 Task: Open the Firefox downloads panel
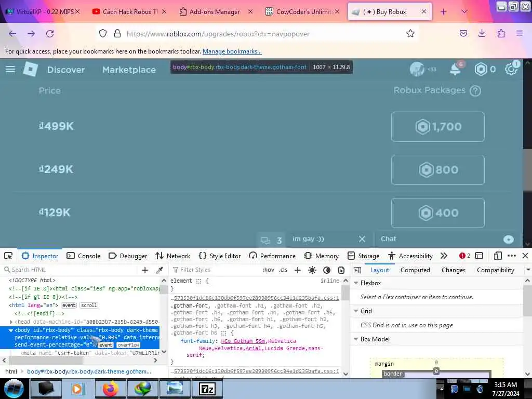482,33
